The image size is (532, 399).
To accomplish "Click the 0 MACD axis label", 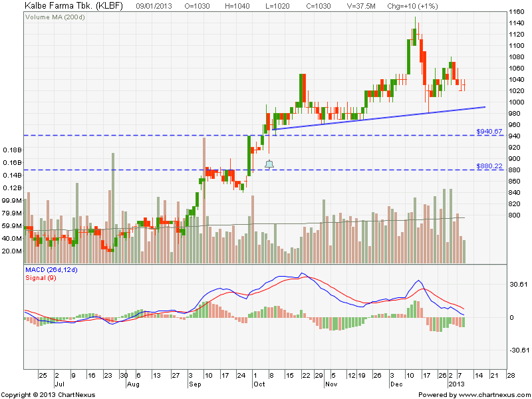I will tap(511, 318).
